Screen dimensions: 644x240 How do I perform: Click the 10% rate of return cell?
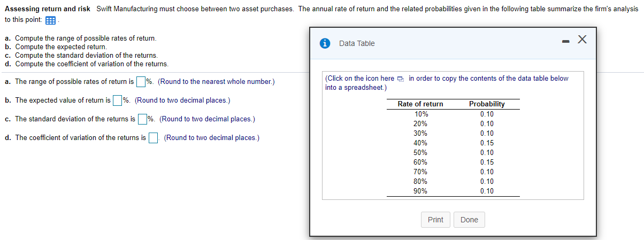pyautogui.click(x=421, y=114)
